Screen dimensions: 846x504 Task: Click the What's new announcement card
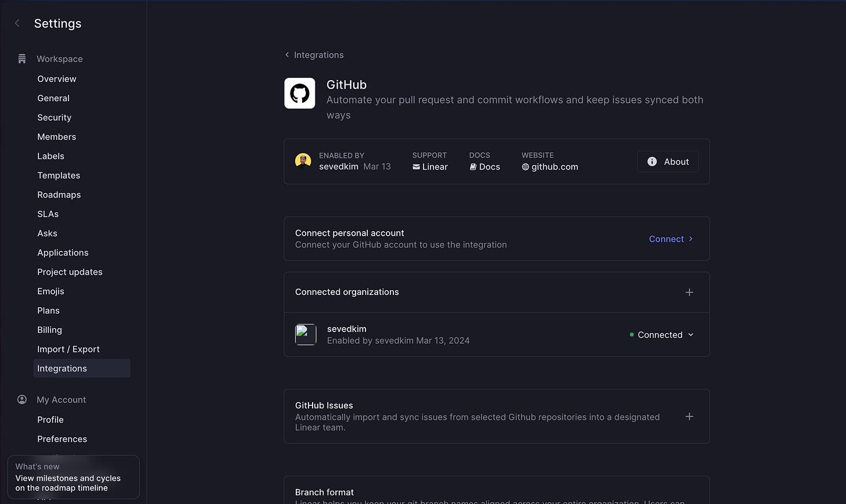pos(73,477)
